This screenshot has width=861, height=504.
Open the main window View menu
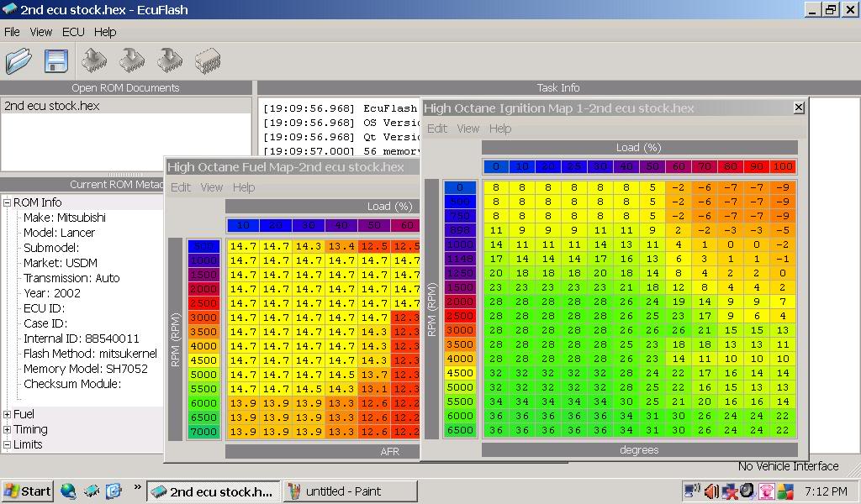point(41,32)
